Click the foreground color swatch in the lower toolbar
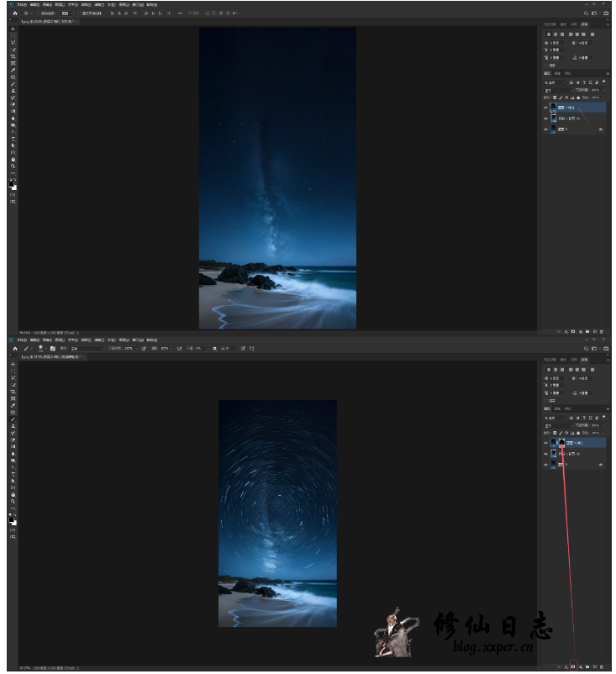This screenshot has width=616, height=674. tap(12, 520)
